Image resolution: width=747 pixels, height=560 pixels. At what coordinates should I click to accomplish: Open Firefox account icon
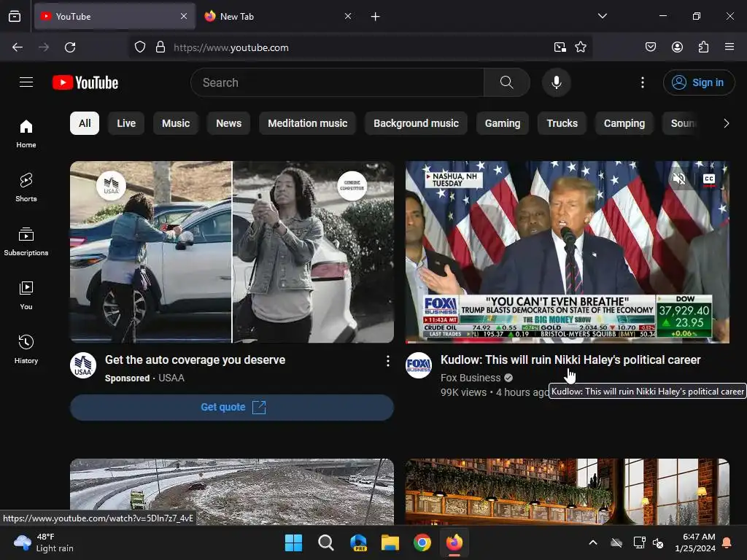(677, 47)
